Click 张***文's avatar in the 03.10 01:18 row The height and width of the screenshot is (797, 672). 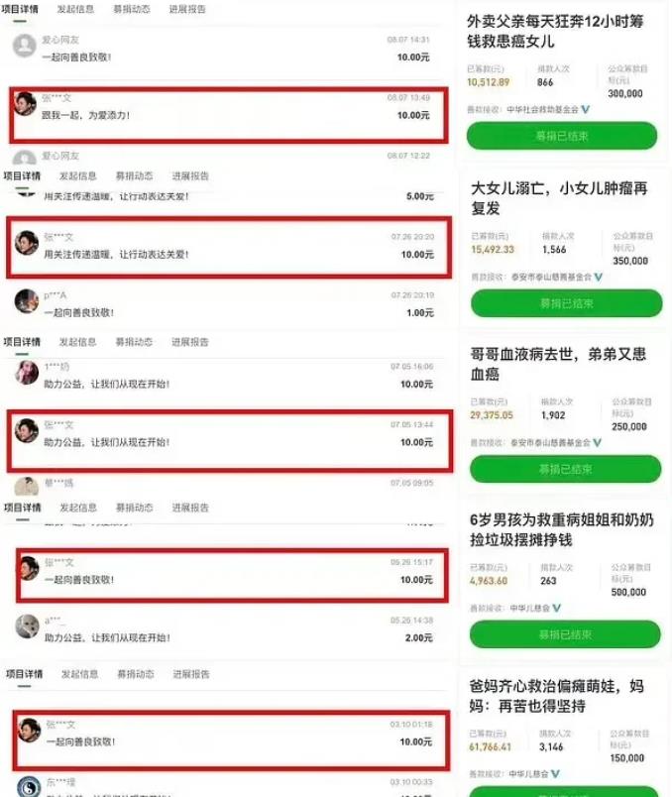(x=29, y=730)
